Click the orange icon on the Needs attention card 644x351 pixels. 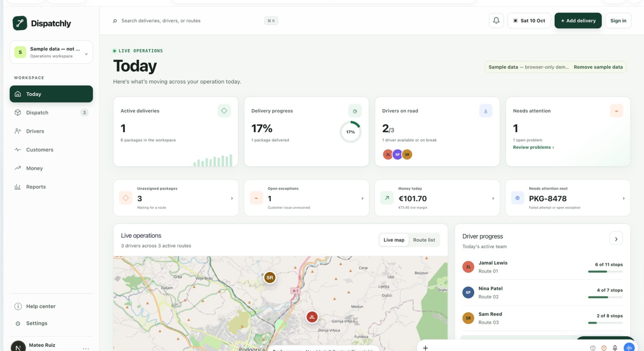[616, 111]
